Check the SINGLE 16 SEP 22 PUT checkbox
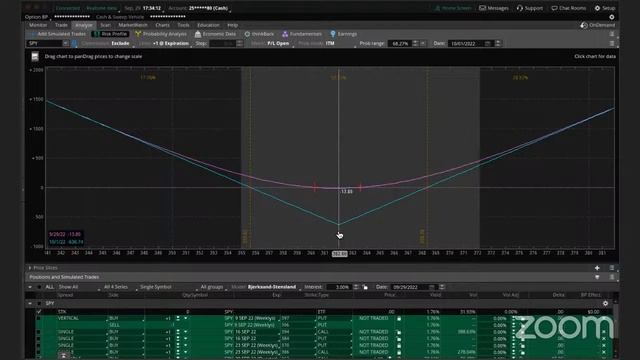Viewport: 640px width, 360px height. [x=39, y=339]
